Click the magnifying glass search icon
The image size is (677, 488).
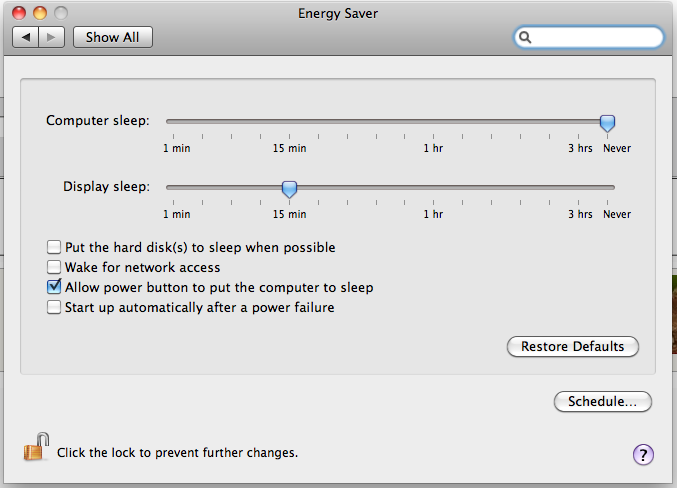525,38
